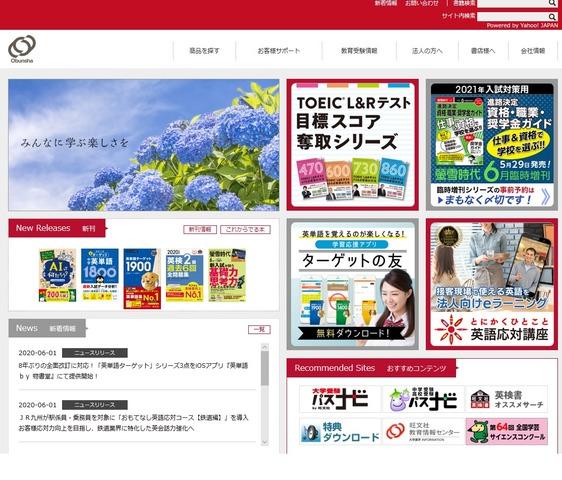This screenshot has height=480, width=562.
Task: Open the お客様サポート menu
Action: pos(279,51)
